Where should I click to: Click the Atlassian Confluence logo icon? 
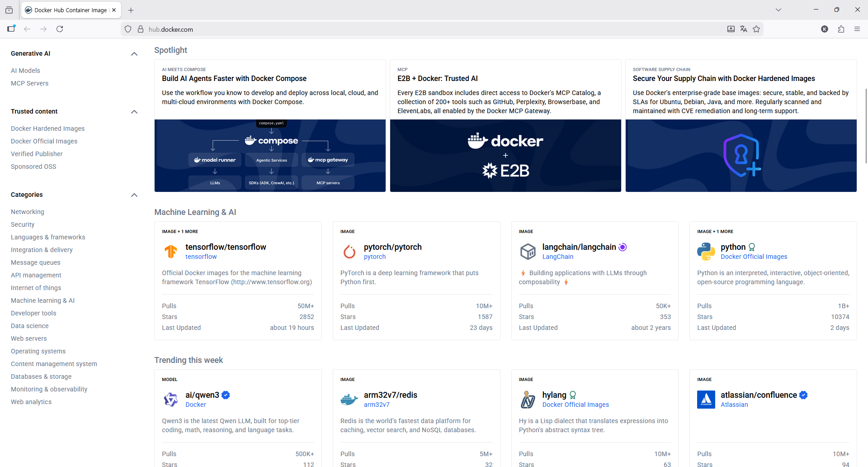[x=706, y=399]
